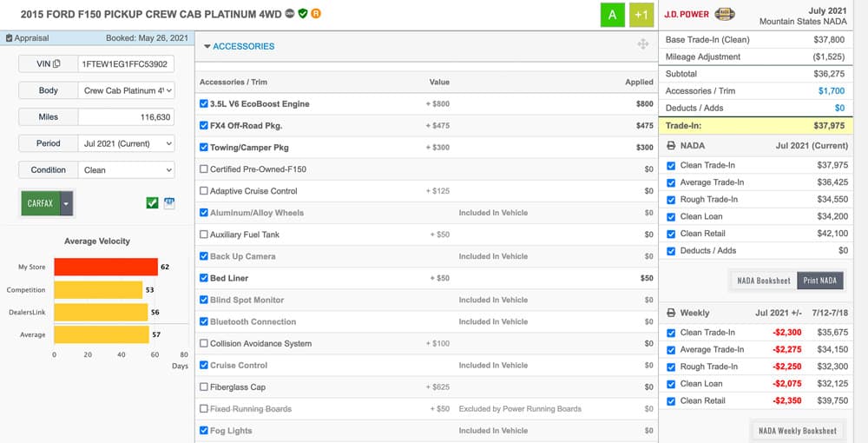Click Excluded by Power Running Boards note
This screenshot has height=443, width=868.
[x=520, y=409]
